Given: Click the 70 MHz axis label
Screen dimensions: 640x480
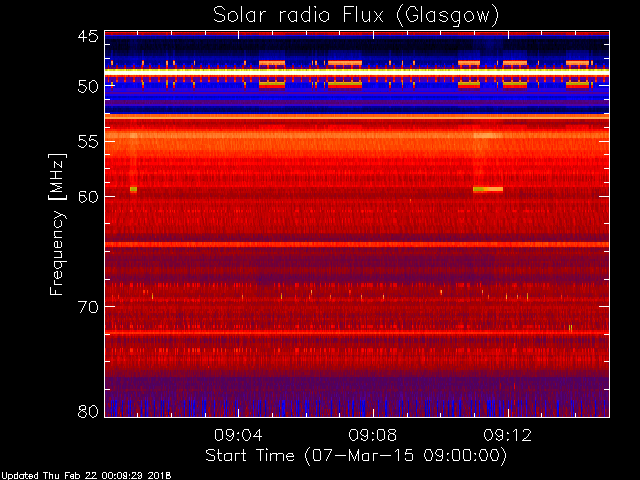Looking at the screenshot, I should tap(89, 307).
